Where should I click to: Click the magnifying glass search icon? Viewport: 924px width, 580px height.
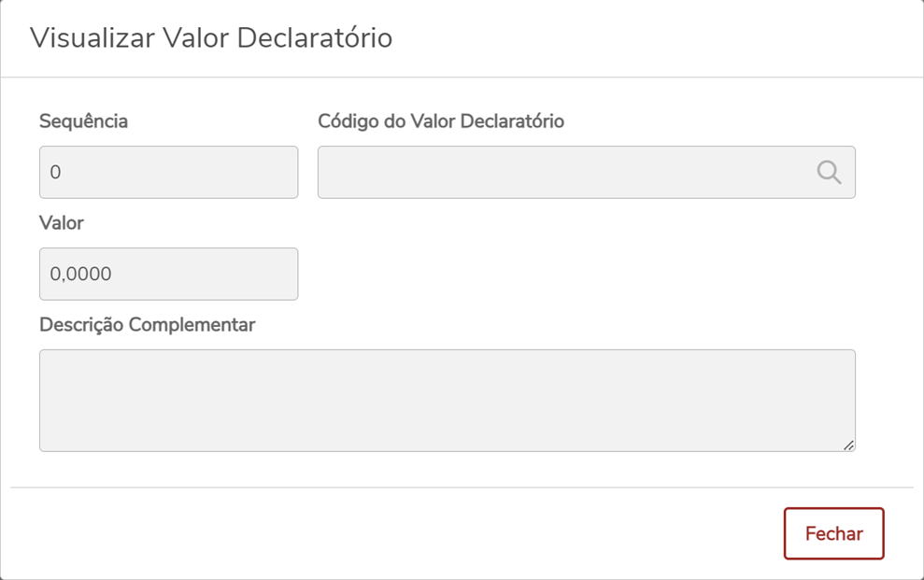click(x=829, y=172)
